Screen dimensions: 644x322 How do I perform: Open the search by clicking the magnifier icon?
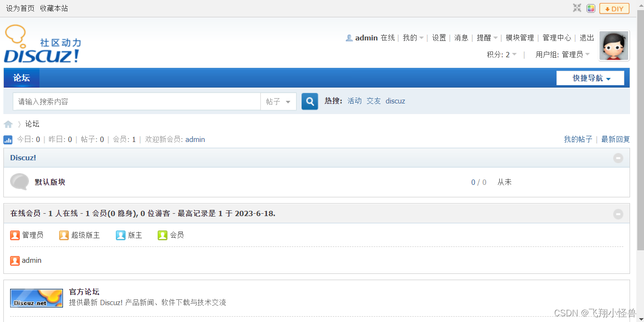coord(309,101)
